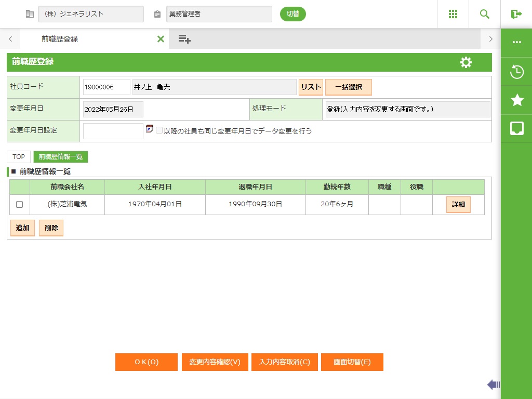Select the 前職歴情報一覧 tab

[61, 157]
